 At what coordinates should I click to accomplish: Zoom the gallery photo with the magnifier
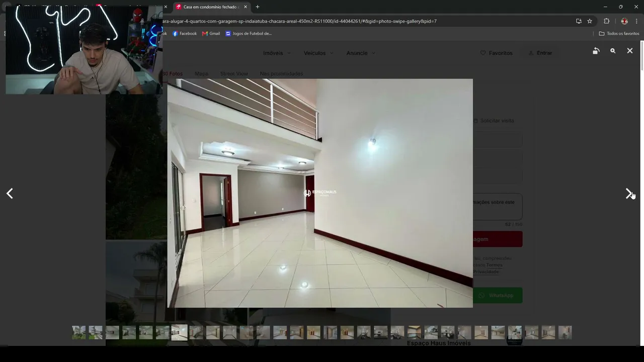click(x=613, y=51)
